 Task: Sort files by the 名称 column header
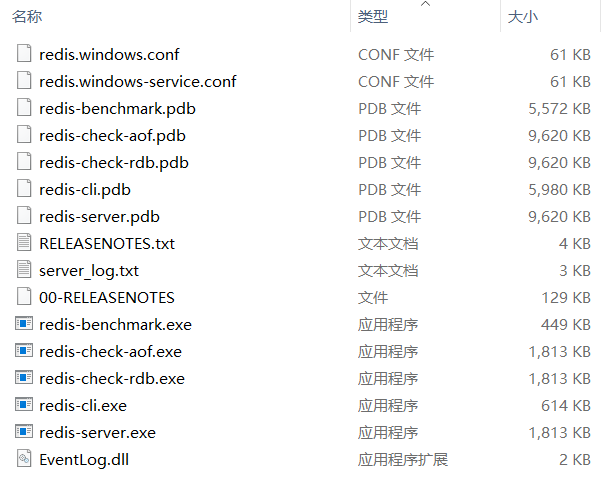[28, 17]
